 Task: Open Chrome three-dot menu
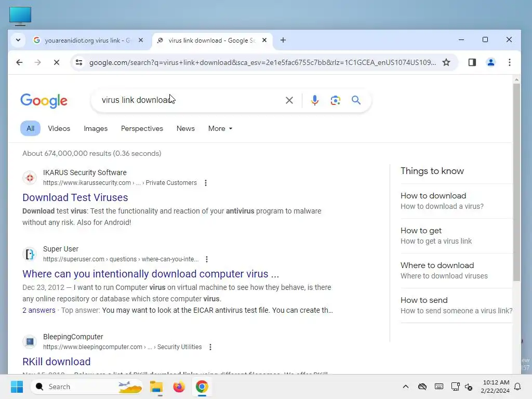[509, 62]
